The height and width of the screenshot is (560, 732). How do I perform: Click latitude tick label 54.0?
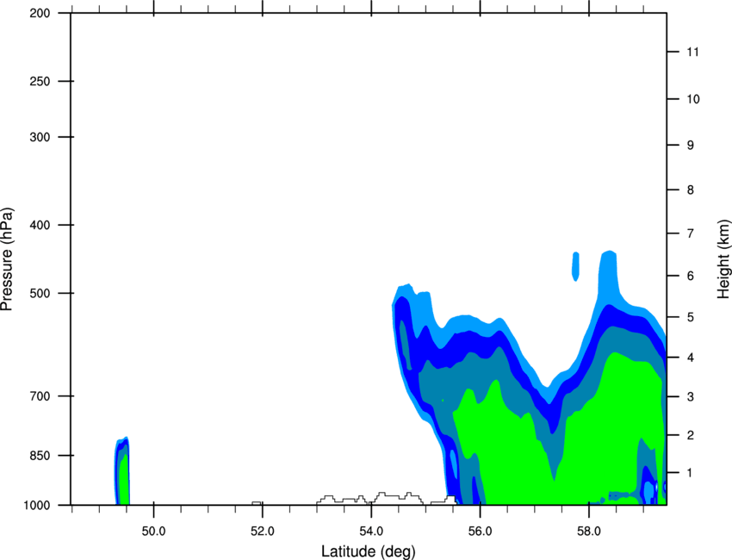[x=371, y=531]
